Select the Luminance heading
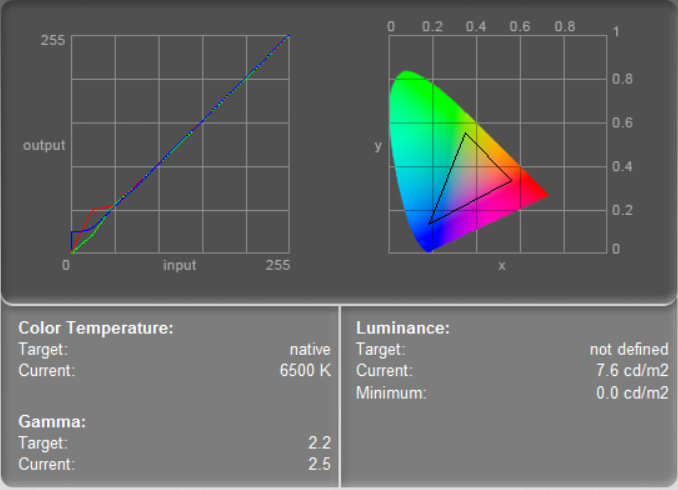 pyautogui.click(x=403, y=328)
